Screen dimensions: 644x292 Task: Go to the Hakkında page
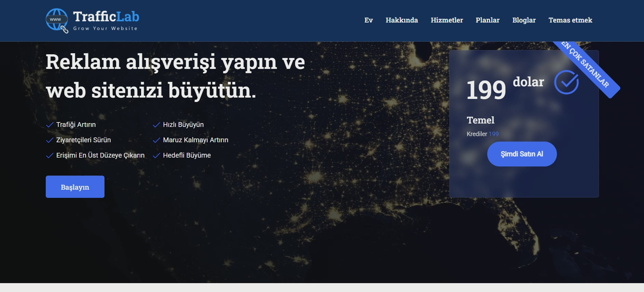402,20
